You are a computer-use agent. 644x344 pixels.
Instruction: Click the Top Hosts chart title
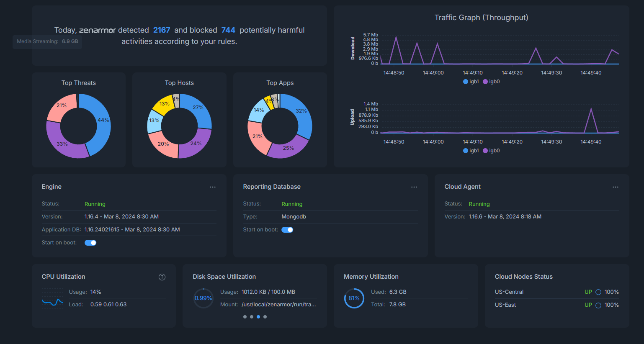click(179, 83)
